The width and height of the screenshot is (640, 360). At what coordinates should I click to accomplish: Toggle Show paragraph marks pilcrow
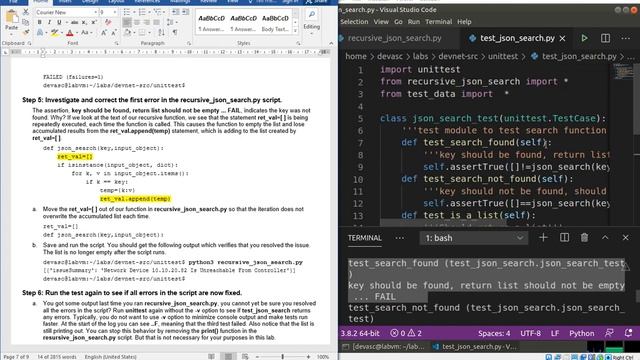click(175, 32)
